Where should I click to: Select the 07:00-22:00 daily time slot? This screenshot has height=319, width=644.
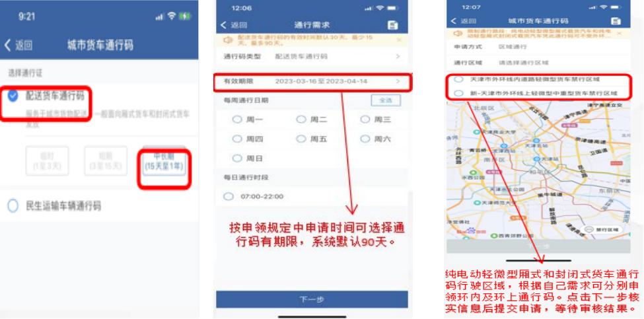click(x=229, y=197)
